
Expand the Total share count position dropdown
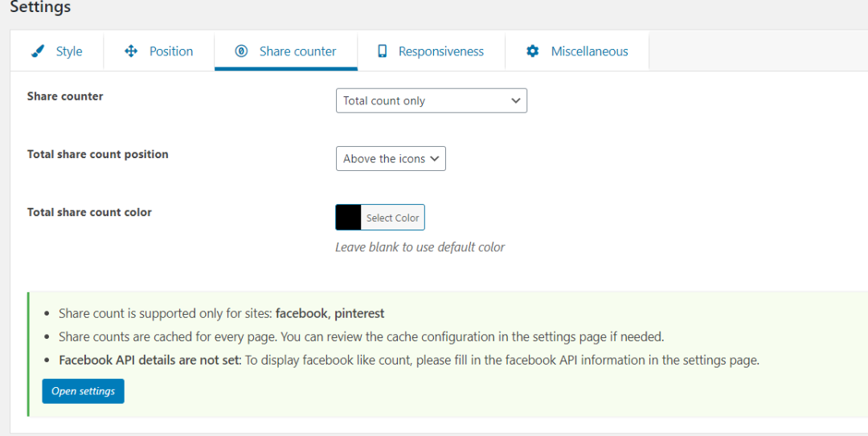point(391,159)
